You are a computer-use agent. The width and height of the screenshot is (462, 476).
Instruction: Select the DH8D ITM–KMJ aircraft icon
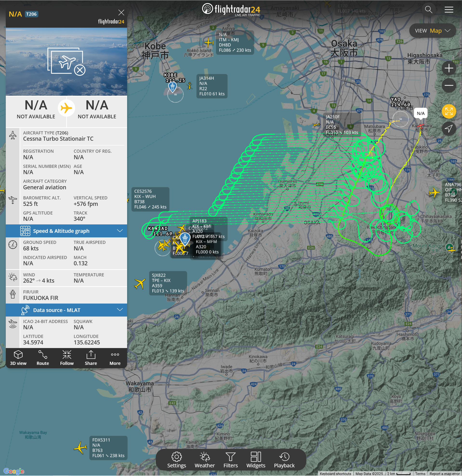tap(209, 43)
